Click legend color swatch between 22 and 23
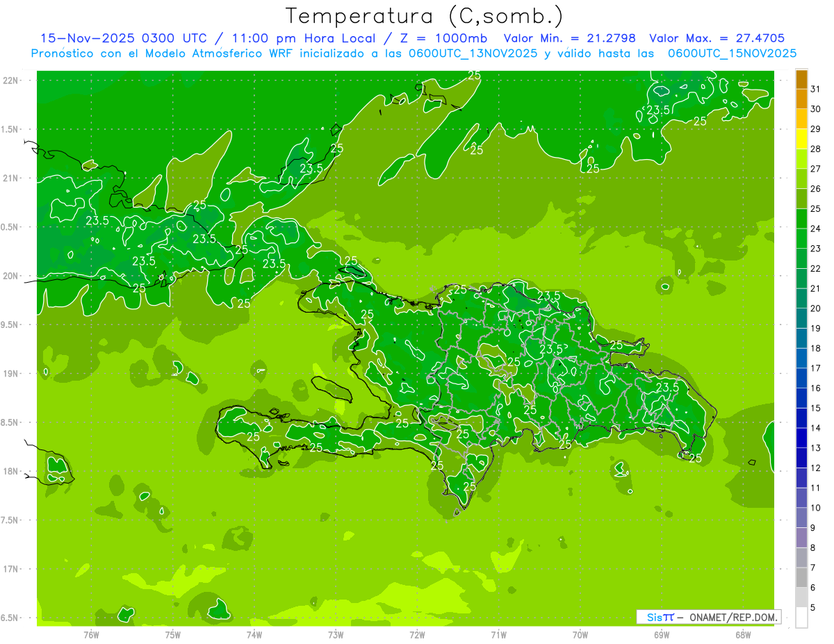The height and width of the screenshot is (644, 834). coord(801,258)
